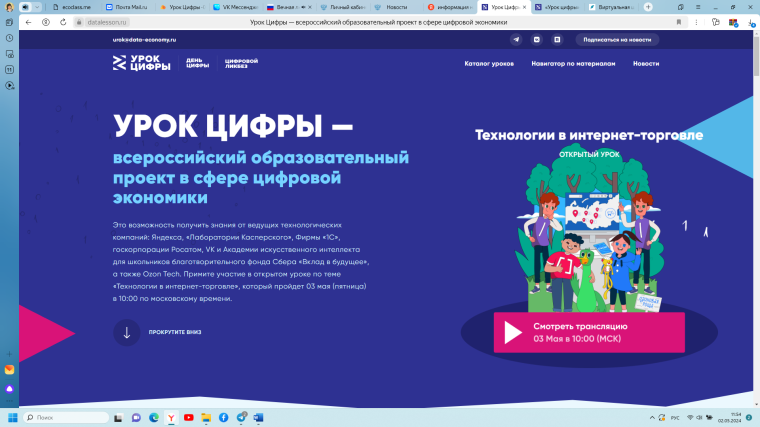Image resolution: width=760 pixels, height=427 pixels.
Task: Open 'Новости' site menu item
Action: [646, 63]
